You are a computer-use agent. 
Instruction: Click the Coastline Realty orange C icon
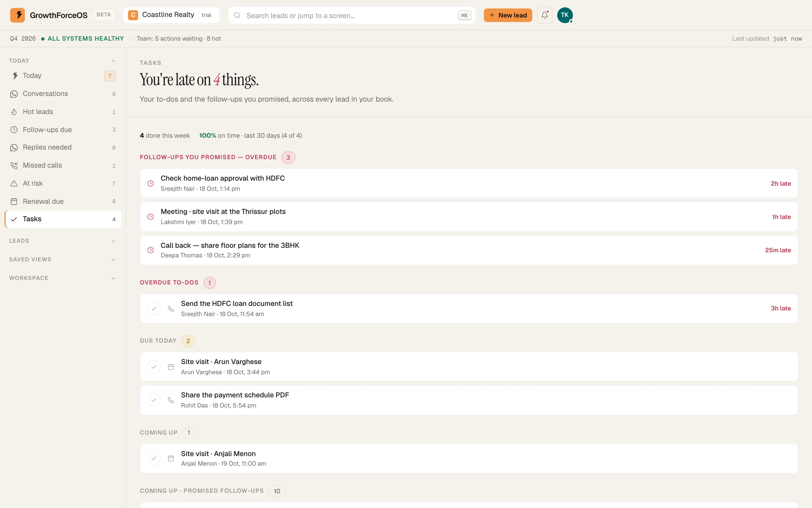133,15
